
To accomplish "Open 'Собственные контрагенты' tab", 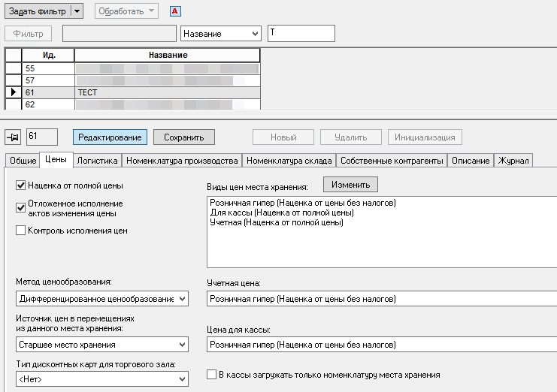I will 392,161.
